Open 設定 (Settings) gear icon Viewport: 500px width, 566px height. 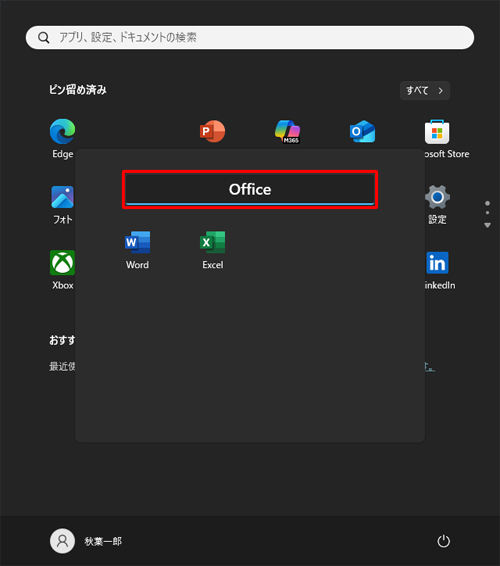click(x=437, y=205)
